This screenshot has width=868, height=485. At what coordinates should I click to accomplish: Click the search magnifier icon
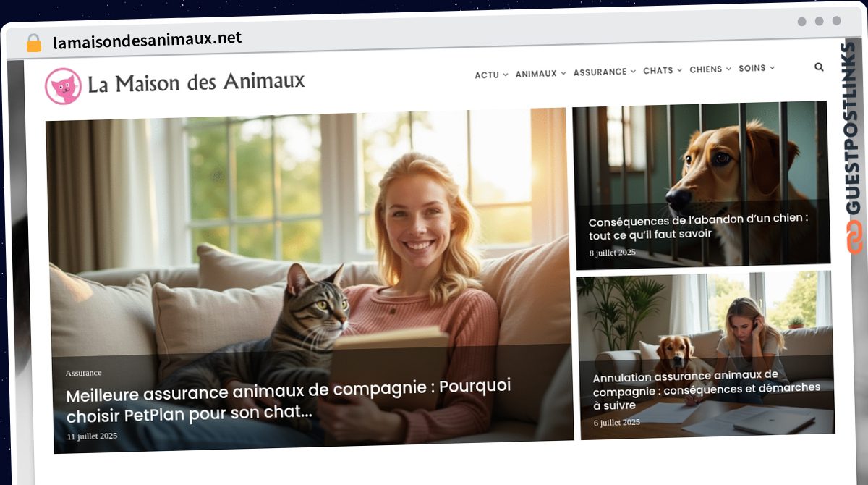[x=819, y=67]
